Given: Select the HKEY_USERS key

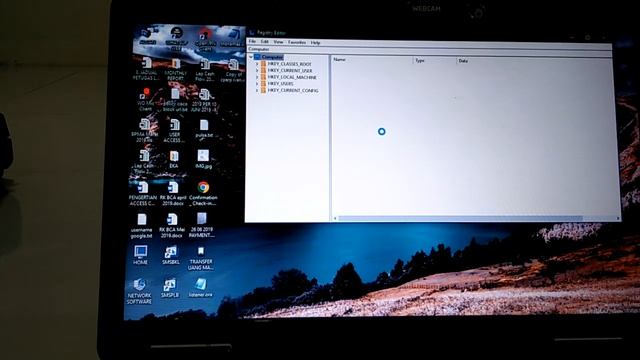Looking at the screenshot, I should [280, 84].
